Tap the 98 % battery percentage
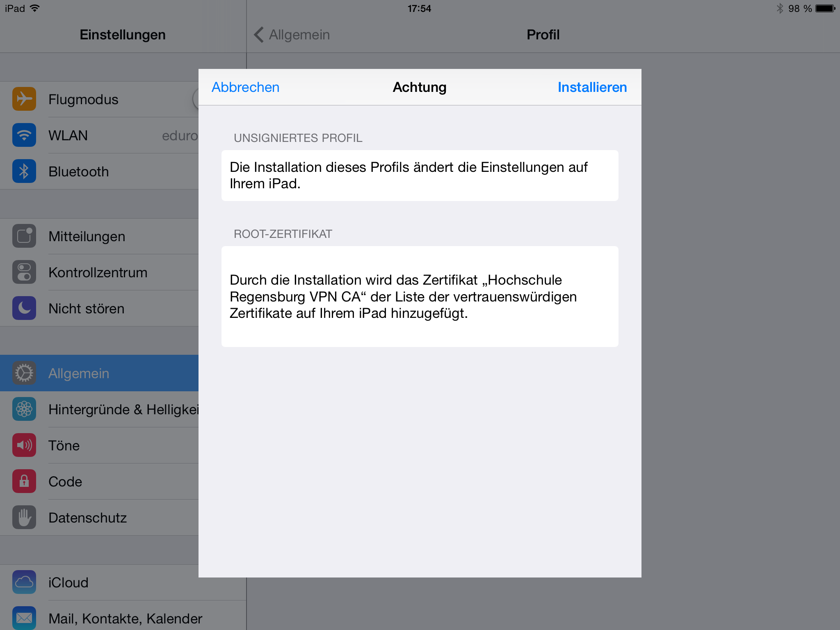The image size is (840, 630). coord(800,9)
